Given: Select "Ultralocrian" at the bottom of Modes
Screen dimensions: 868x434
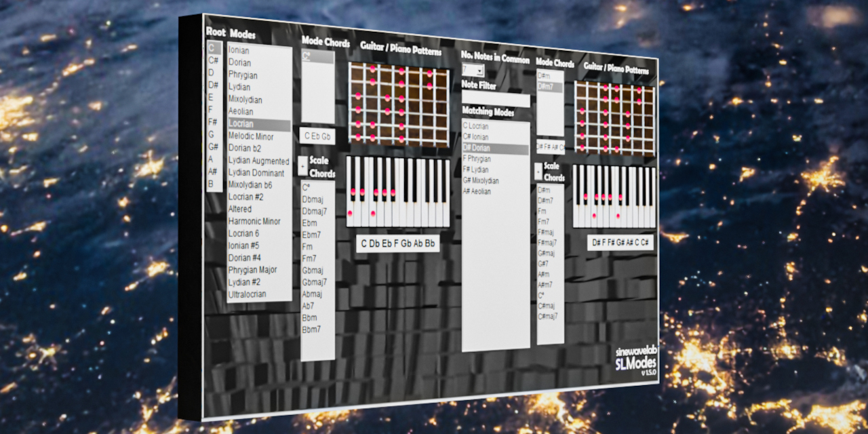Looking at the screenshot, I should coord(248,294).
